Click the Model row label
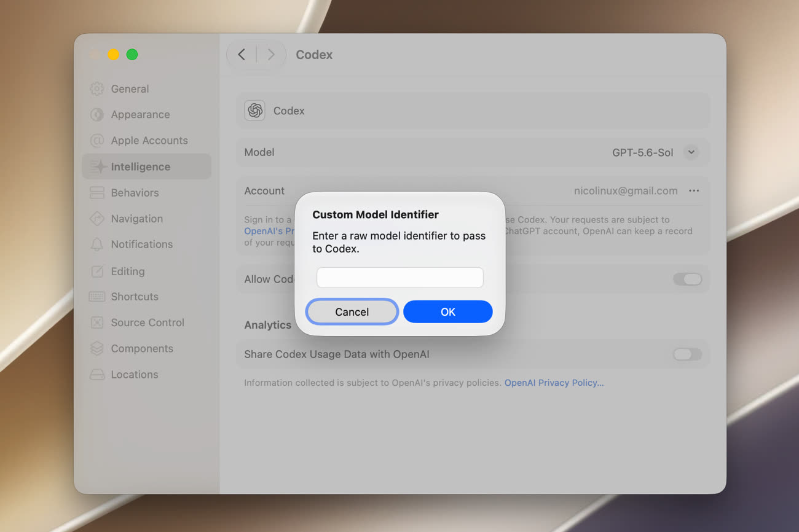This screenshot has height=532, width=799. pos(259,152)
